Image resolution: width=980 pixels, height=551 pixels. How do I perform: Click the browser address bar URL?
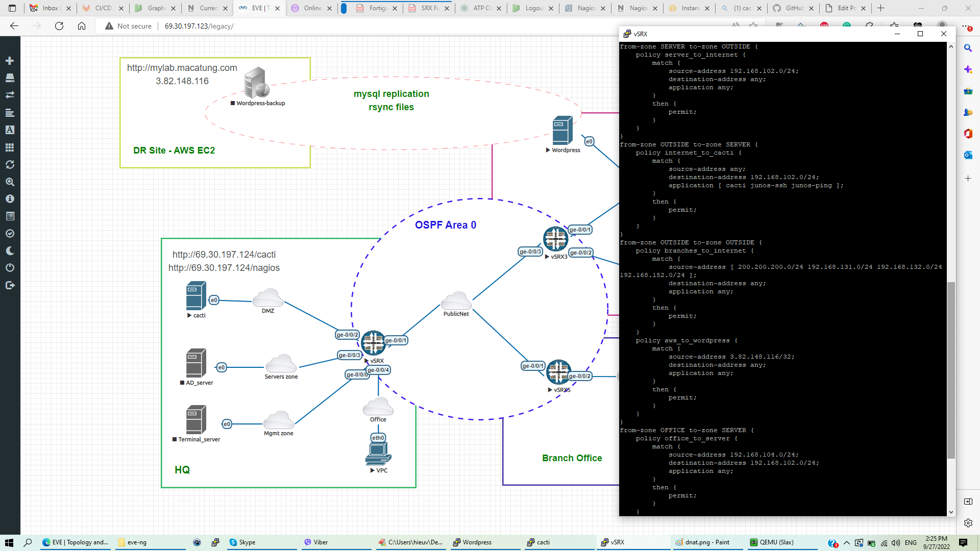click(x=199, y=26)
